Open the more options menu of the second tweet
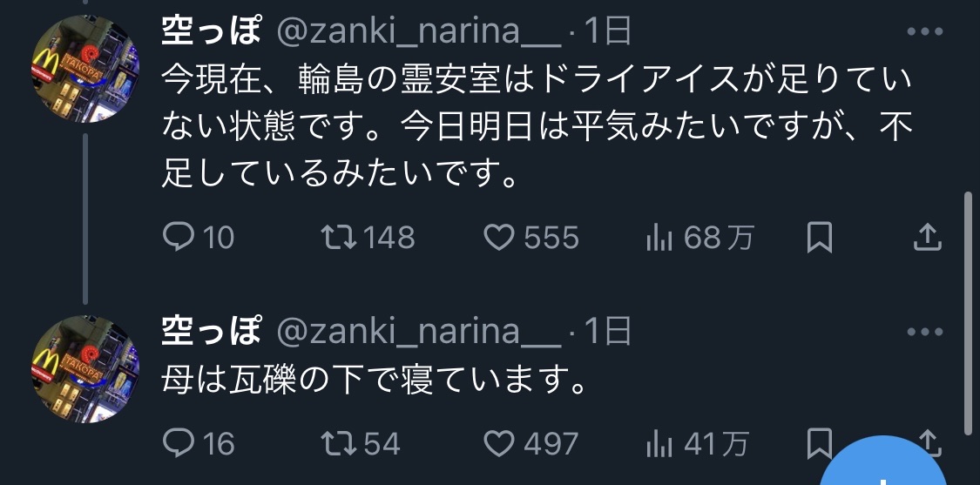 pyautogui.click(x=925, y=332)
